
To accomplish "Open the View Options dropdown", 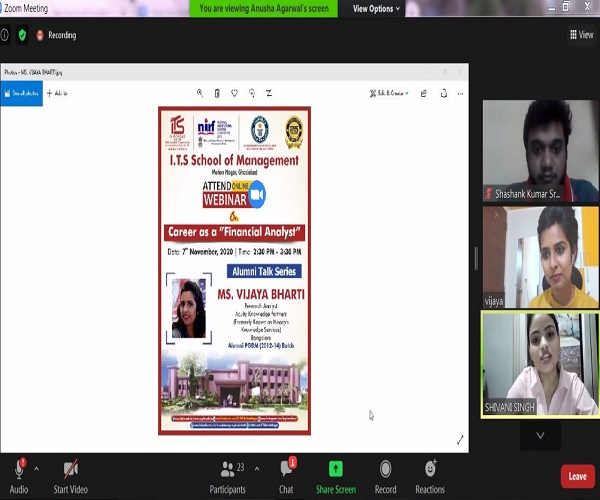I will pos(376,8).
